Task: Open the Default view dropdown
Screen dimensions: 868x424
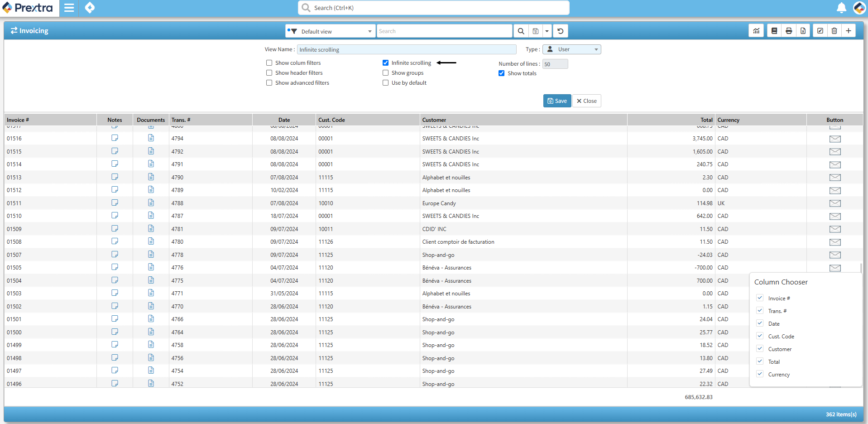Action: (330, 31)
